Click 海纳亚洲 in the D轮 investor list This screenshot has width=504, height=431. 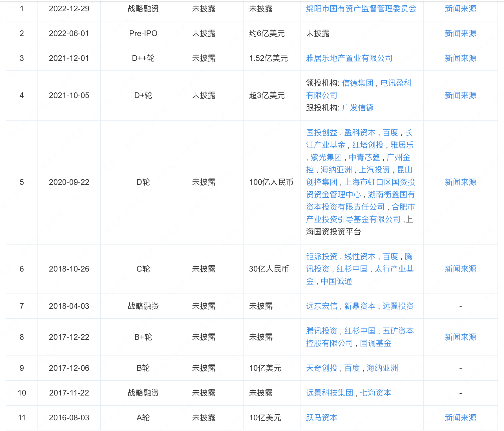click(x=336, y=170)
